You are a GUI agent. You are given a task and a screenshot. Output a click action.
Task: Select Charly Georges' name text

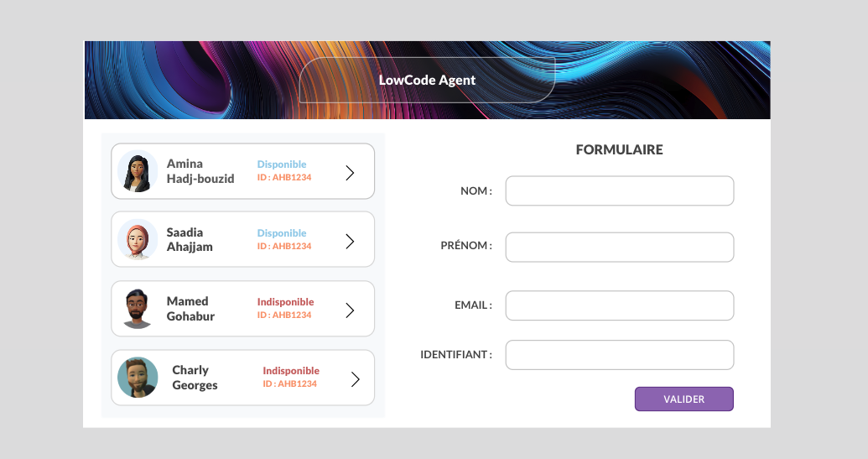[195, 378]
